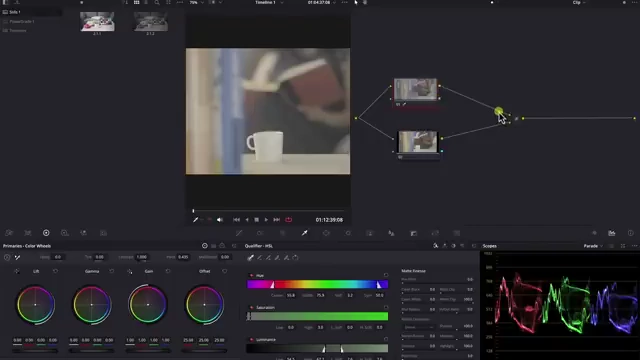Click the Hue range color bar

(318, 284)
